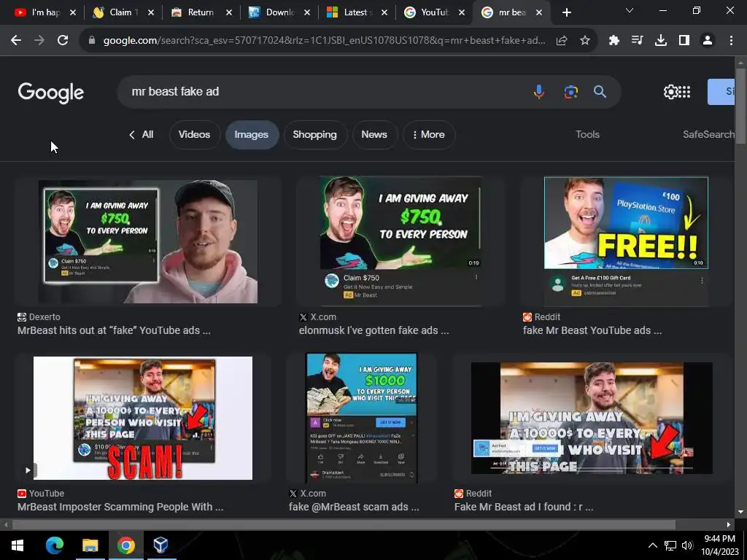Expand the More filters menu
The height and width of the screenshot is (560, 747).
click(x=429, y=135)
